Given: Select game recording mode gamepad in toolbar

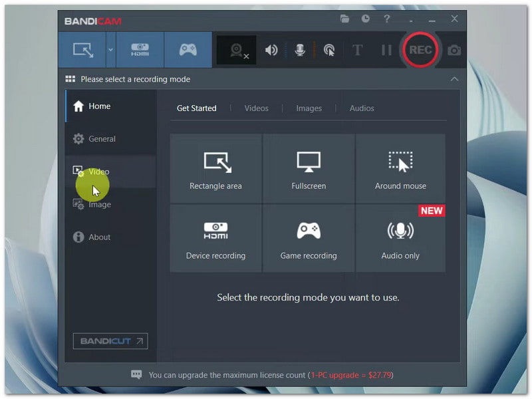Looking at the screenshot, I should click(x=188, y=50).
